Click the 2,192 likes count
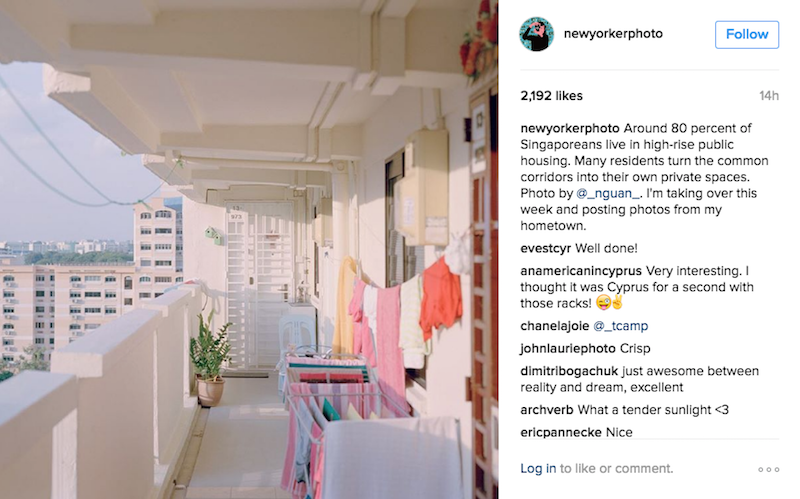 [552, 96]
